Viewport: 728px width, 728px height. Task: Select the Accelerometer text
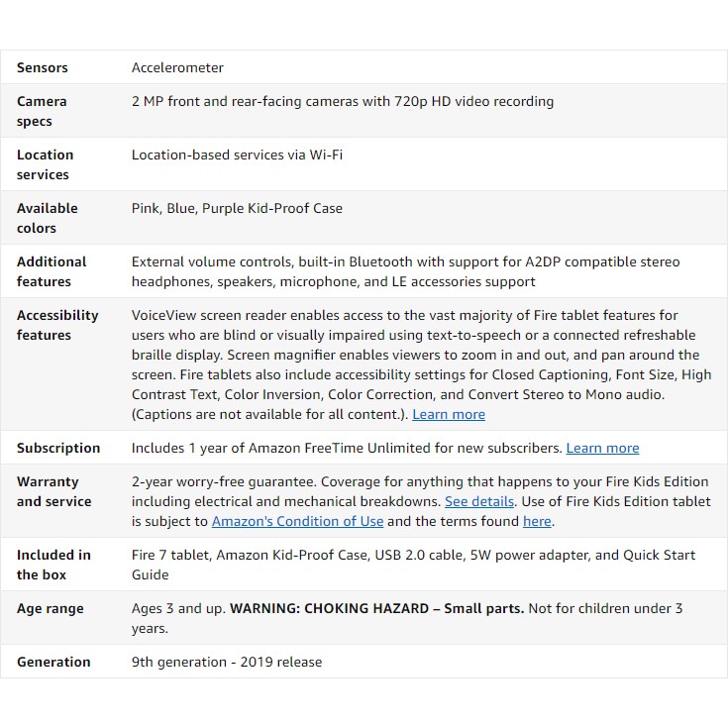pos(177,67)
